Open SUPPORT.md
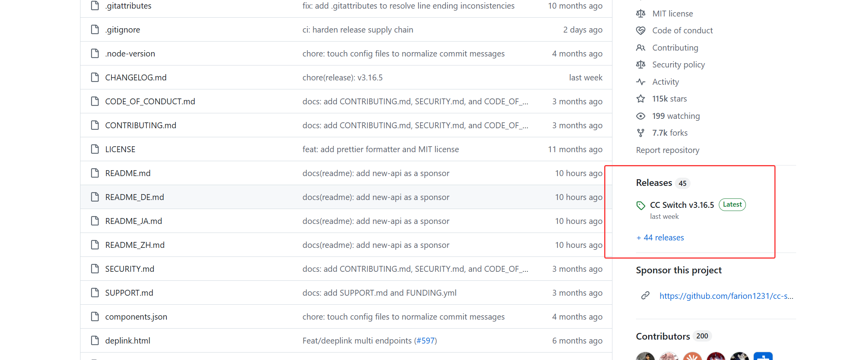Image resolution: width=868 pixels, height=360 pixels. (x=129, y=293)
